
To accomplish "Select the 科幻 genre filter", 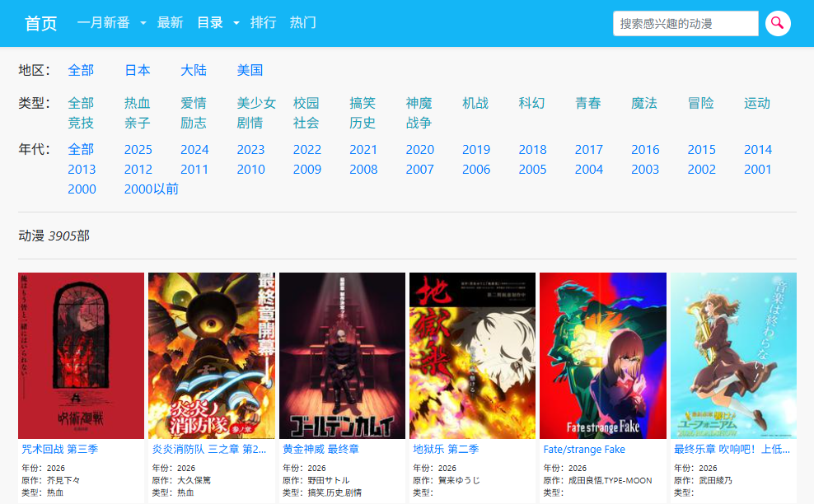I will (x=531, y=103).
